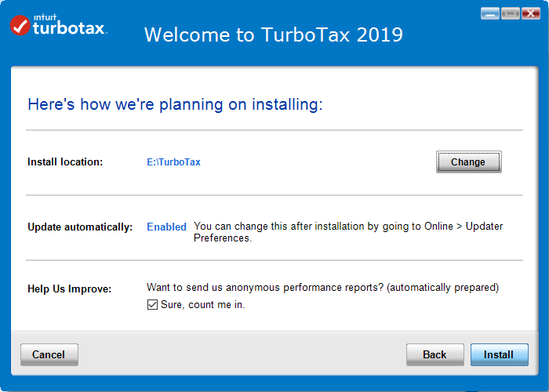
Task: Click the Updater Preferences instruction text
Action: click(x=348, y=232)
